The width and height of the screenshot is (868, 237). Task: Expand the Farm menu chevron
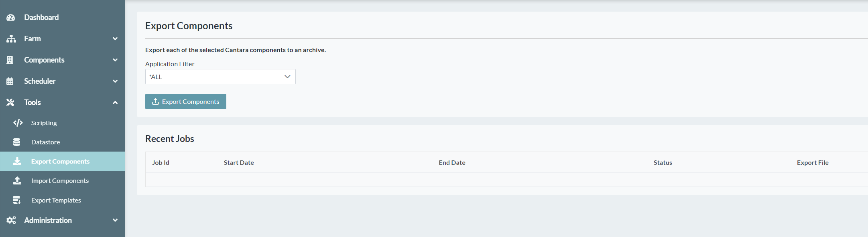[x=115, y=39]
